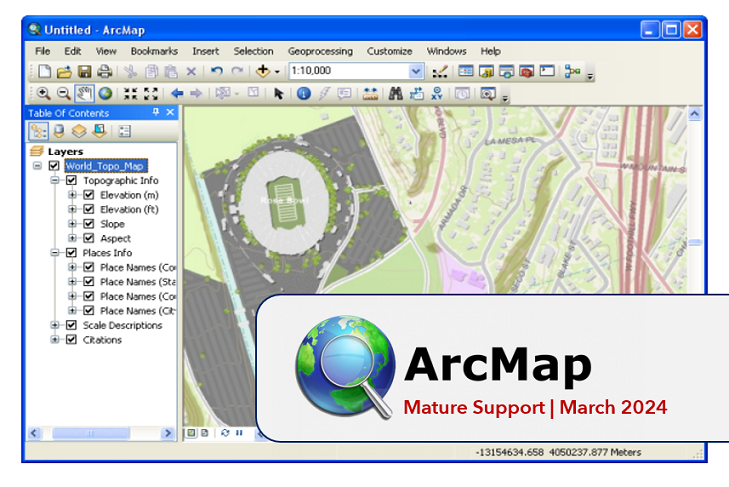
Task: Select the Zoom Out tool
Action: click(x=63, y=93)
